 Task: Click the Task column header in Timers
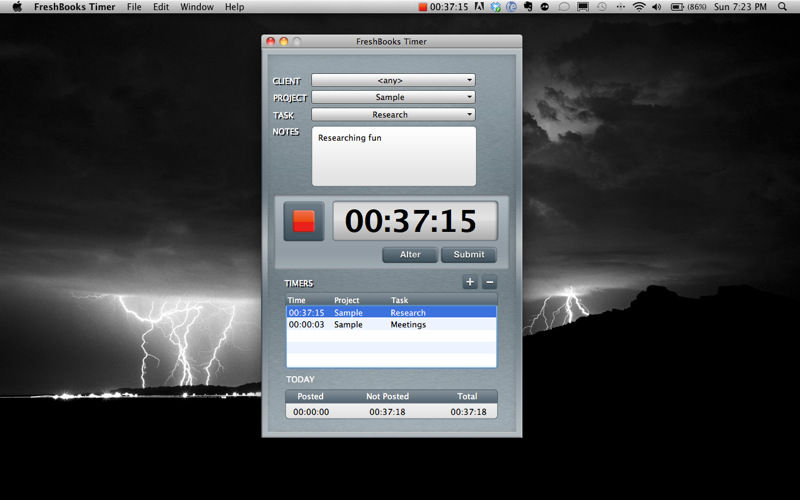tap(399, 300)
